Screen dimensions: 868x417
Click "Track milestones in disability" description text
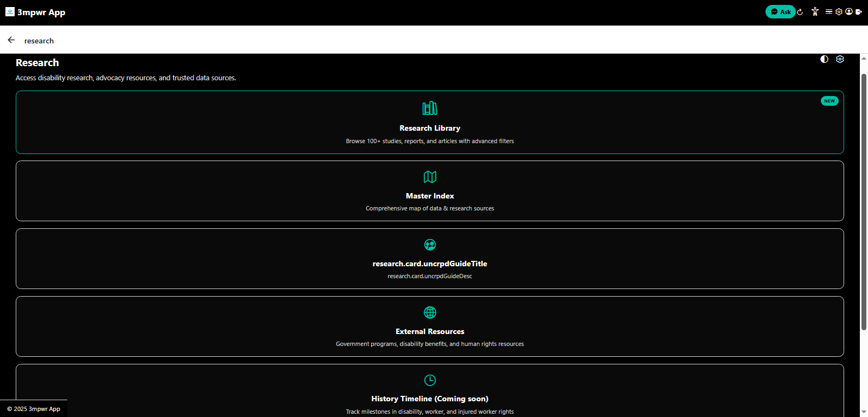coord(430,412)
